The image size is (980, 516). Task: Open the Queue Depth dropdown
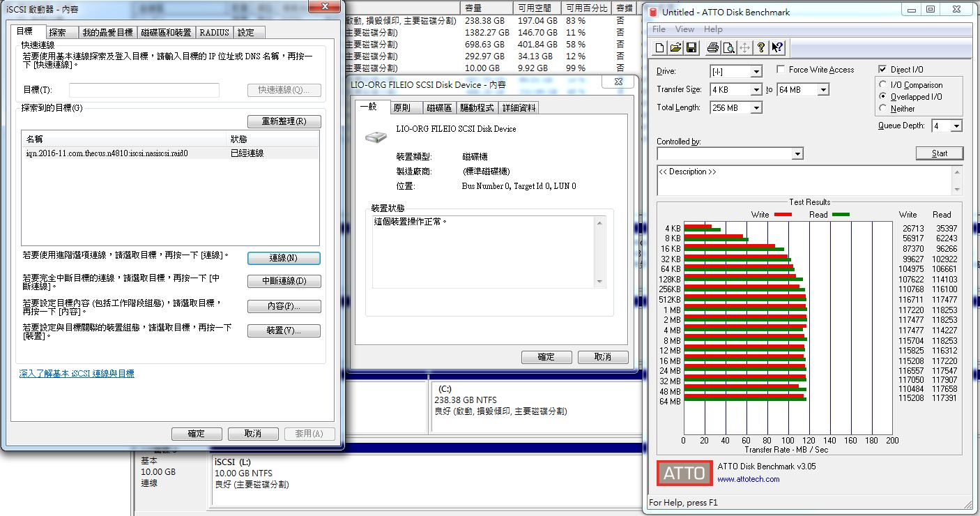[956, 126]
